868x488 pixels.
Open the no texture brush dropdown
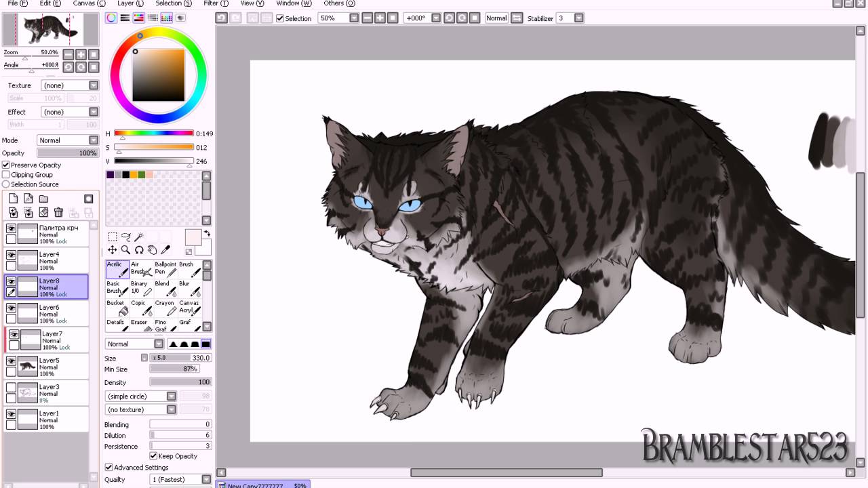pos(140,409)
